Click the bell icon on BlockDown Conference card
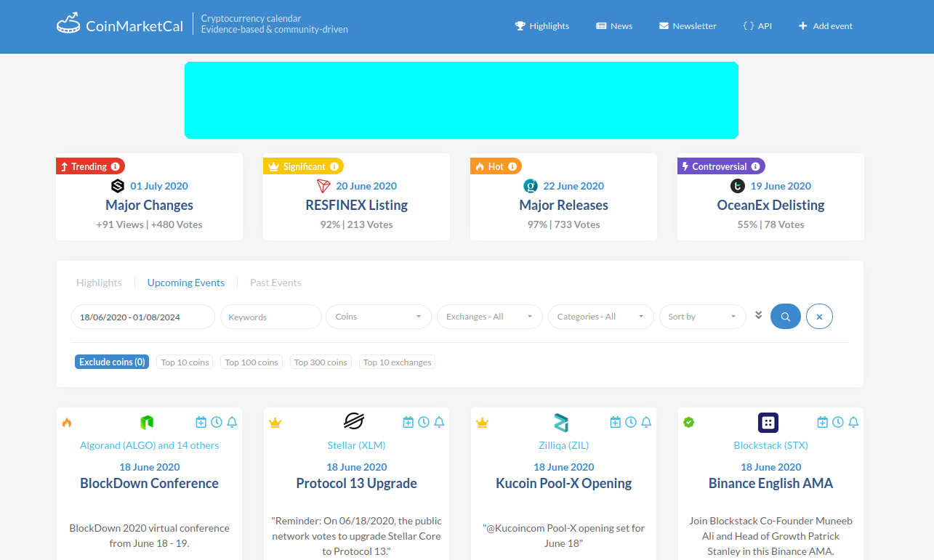The height and width of the screenshot is (560, 934). (x=232, y=422)
